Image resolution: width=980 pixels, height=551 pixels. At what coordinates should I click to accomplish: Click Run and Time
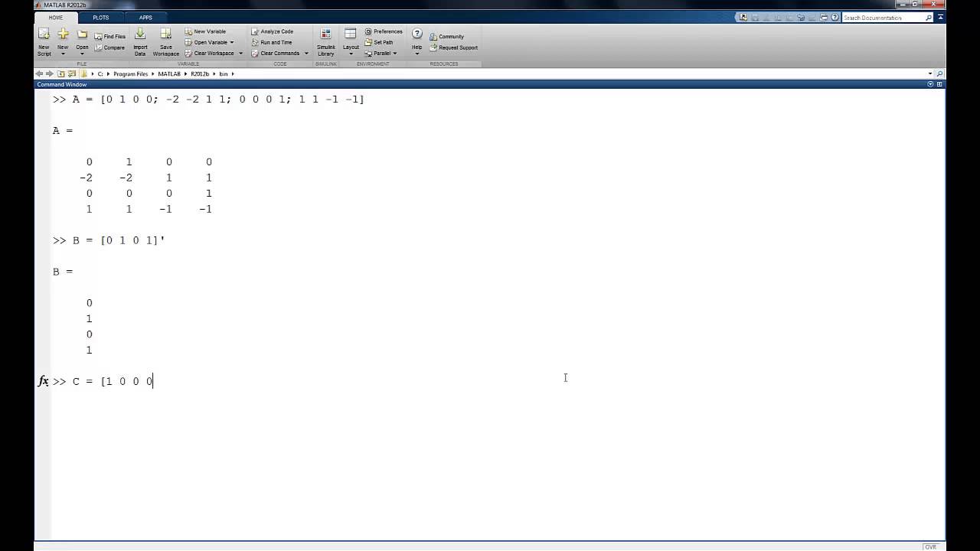pyautogui.click(x=272, y=42)
